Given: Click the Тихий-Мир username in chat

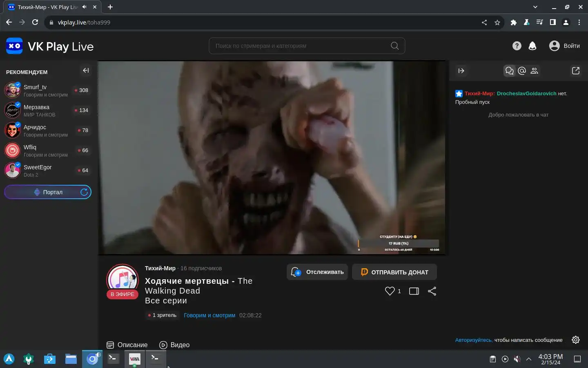Looking at the screenshot, I should pos(479,94).
